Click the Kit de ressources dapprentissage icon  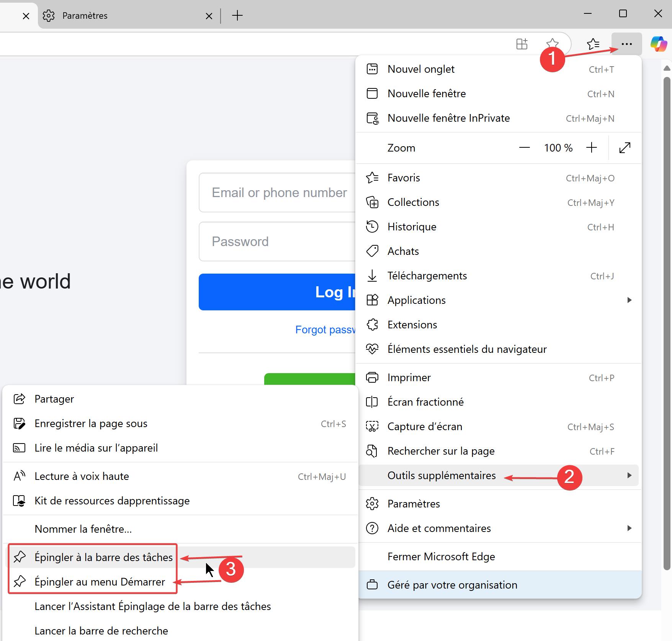click(20, 501)
